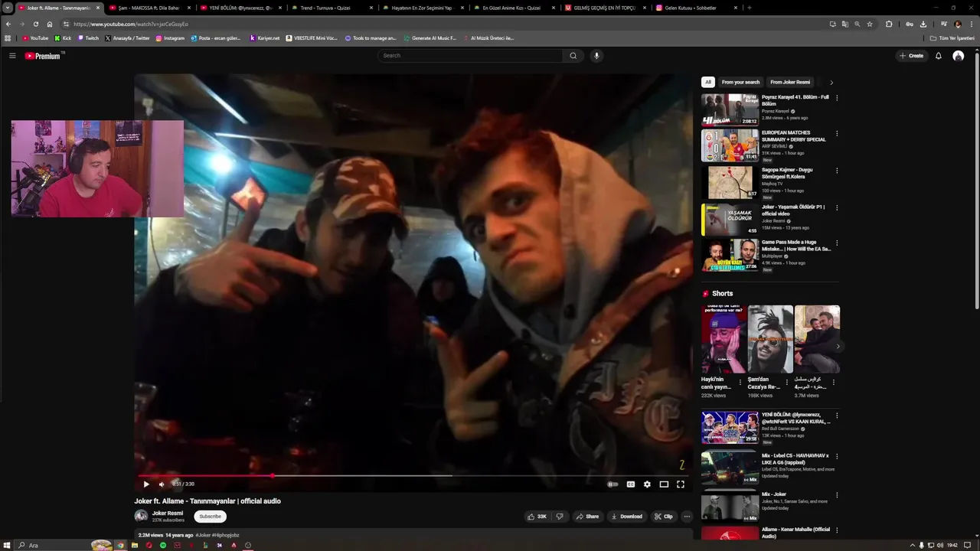Viewport: 980px width, 551px height.
Task: Dislike the video with thumbs down
Action: (560, 517)
